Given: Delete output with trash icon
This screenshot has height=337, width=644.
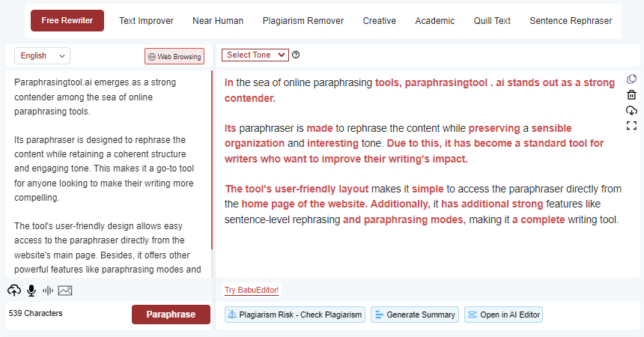Looking at the screenshot, I should [x=631, y=95].
